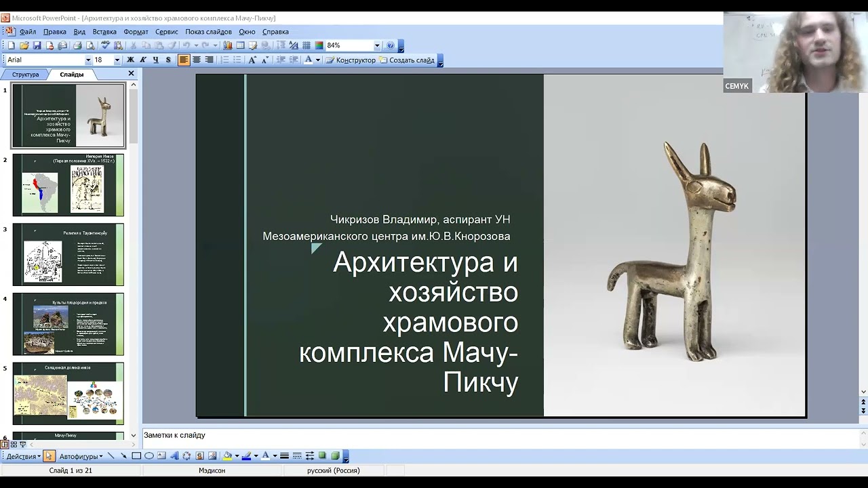Align text left
868x488 pixels.
tap(184, 60)
